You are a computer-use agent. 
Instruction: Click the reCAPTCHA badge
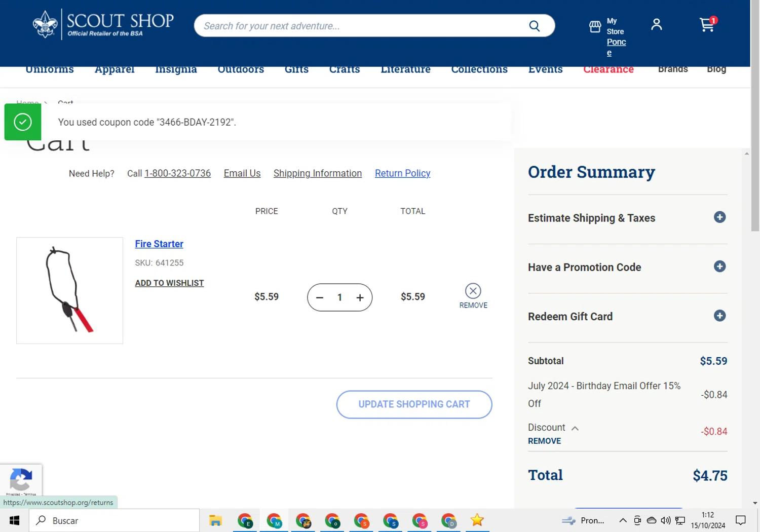click(x=21, y=480)
